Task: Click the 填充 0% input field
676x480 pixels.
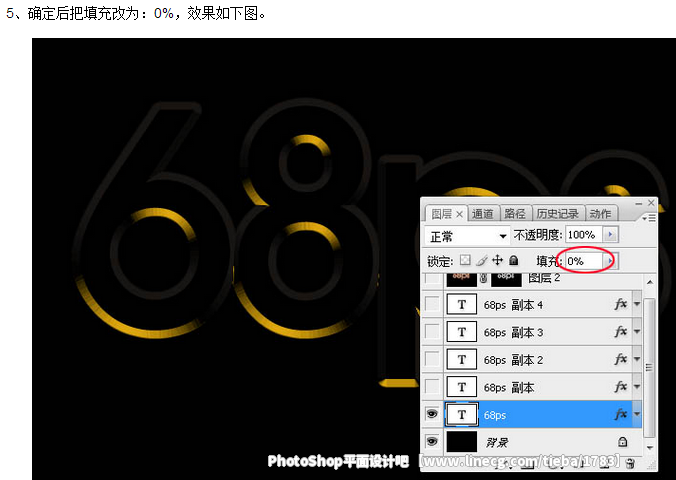Action: point(583,261)
